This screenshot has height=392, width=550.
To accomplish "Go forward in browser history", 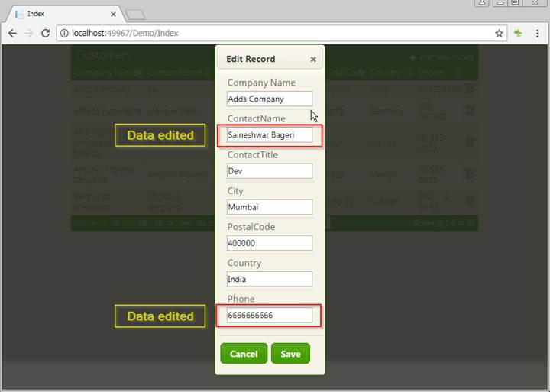I will pos(29,33).
